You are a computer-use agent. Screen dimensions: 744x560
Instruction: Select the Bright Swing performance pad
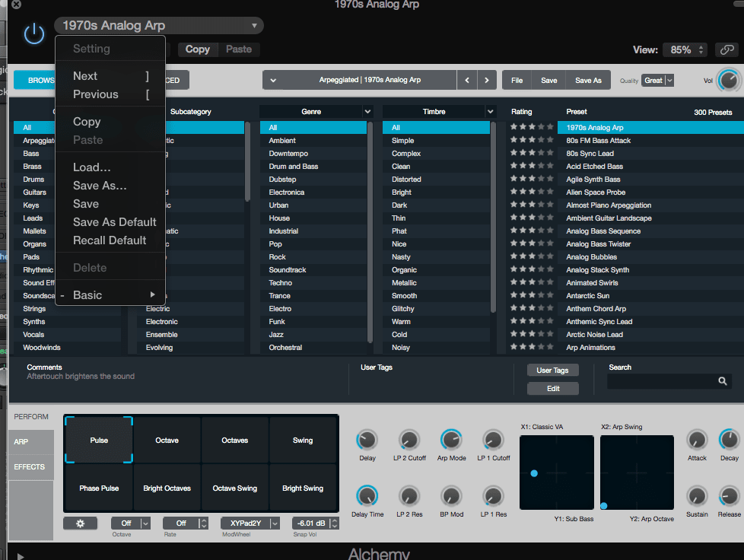tap(303, 488)
